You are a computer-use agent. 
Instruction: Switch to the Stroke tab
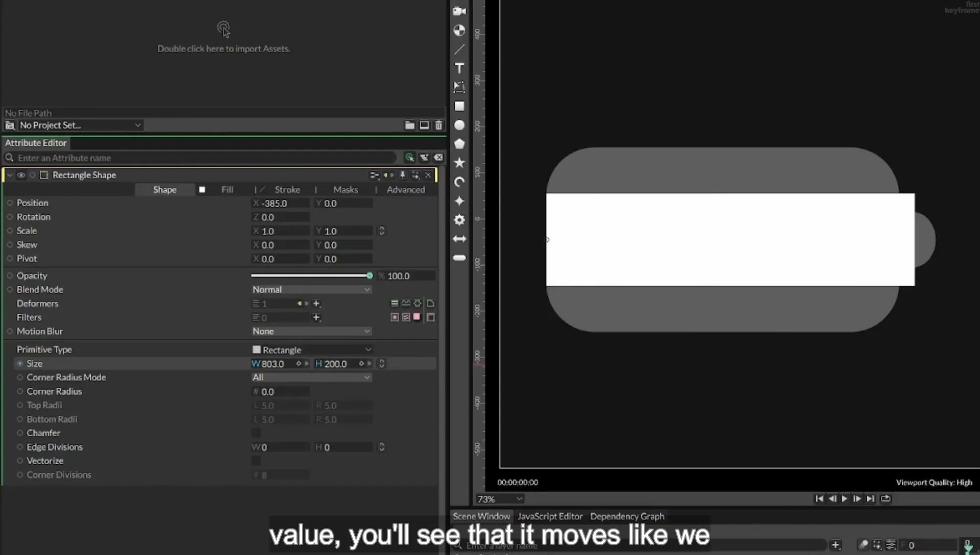[287, 190]
